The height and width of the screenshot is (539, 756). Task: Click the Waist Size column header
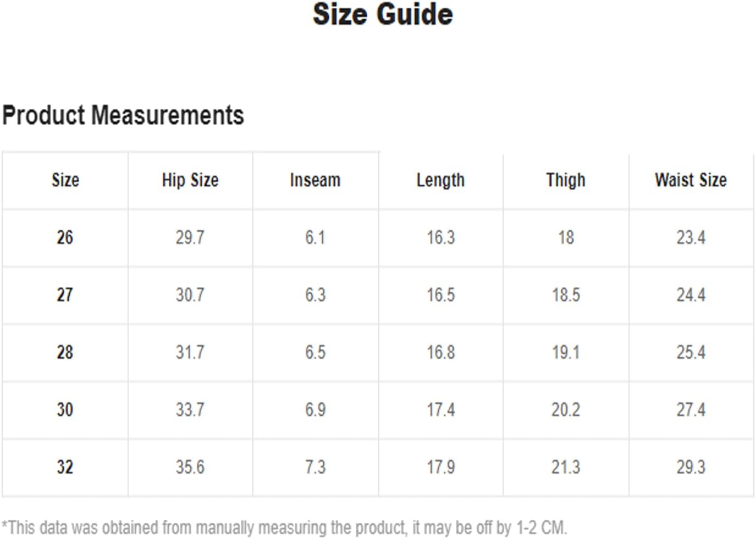click(691, 180)
